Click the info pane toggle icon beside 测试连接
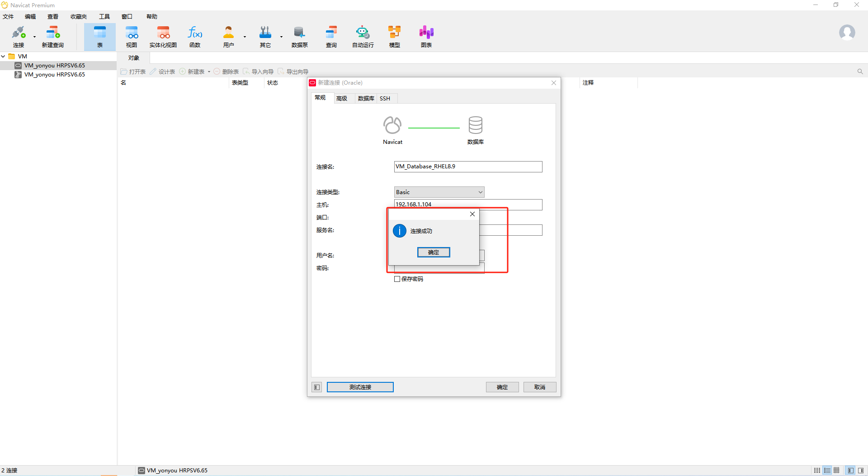This screenshot has width=868, height=476. pos(317,387)
